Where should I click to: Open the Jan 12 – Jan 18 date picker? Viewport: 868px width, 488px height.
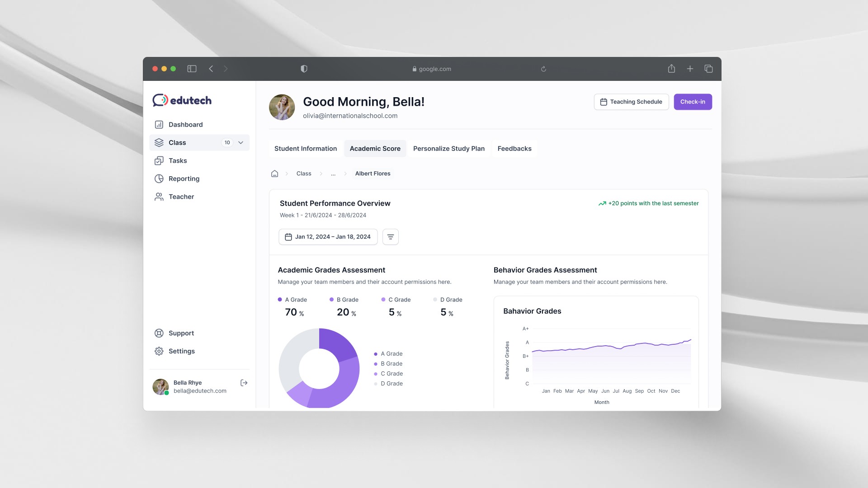(x=328, y=236)
